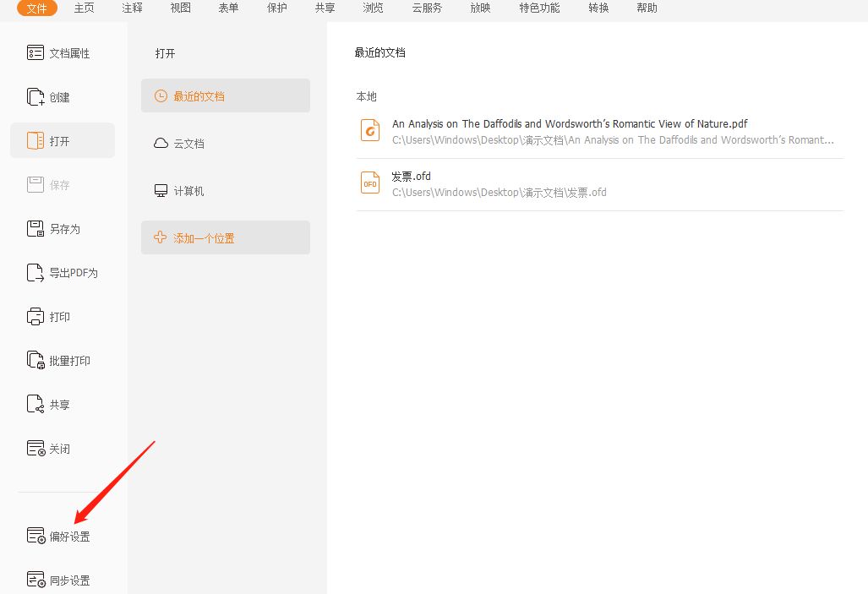Click the 文档属性 document properties icon
The width and height of the screenshot is (868, 594).
coord(35,53)
